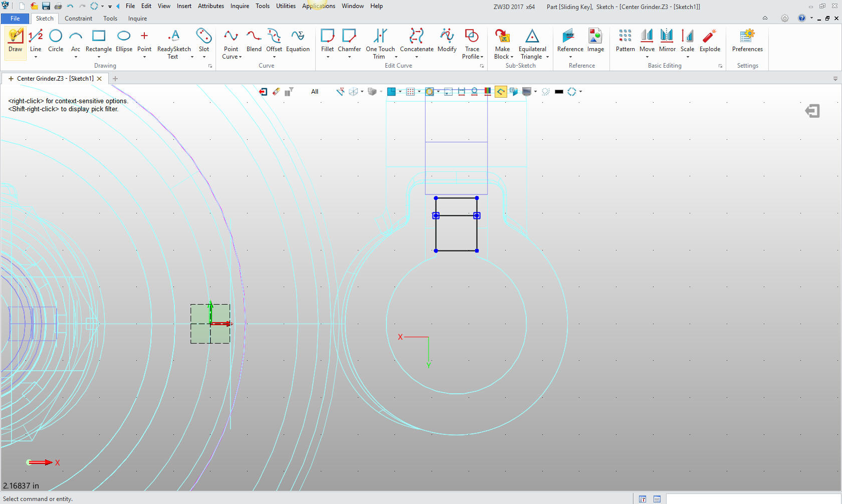The image size is (842, 504).
Task: Click the eraser icon in viewport toolbar
Action: (276, 92)
